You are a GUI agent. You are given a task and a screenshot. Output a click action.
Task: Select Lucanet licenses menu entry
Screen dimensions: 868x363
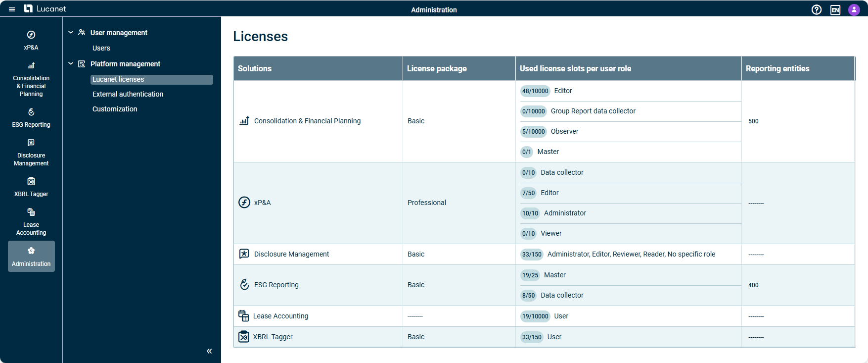coord(152,79)
